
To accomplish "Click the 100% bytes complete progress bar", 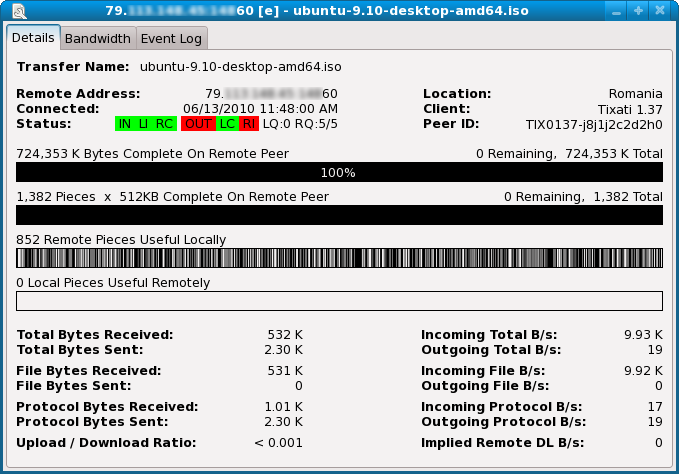I will tap(339, 172).
